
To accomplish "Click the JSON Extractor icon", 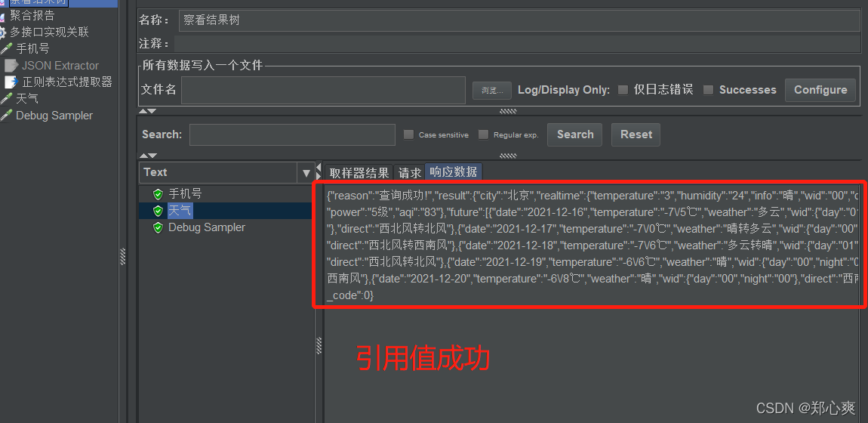I will [x=11, y=65].
